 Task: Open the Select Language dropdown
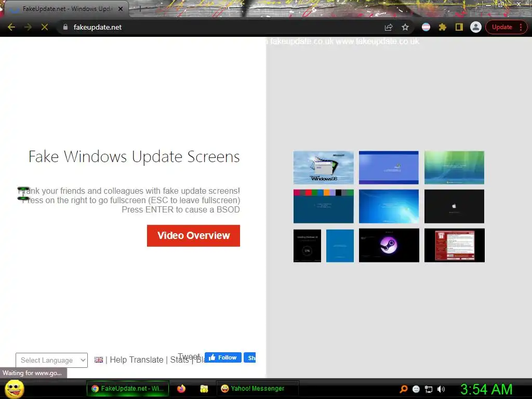tap(51, 360)
